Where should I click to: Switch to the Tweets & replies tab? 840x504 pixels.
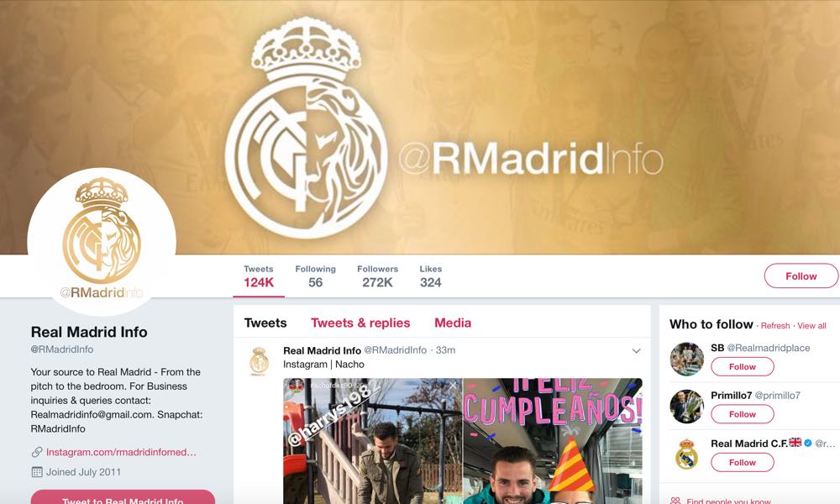tap(360, 323)
